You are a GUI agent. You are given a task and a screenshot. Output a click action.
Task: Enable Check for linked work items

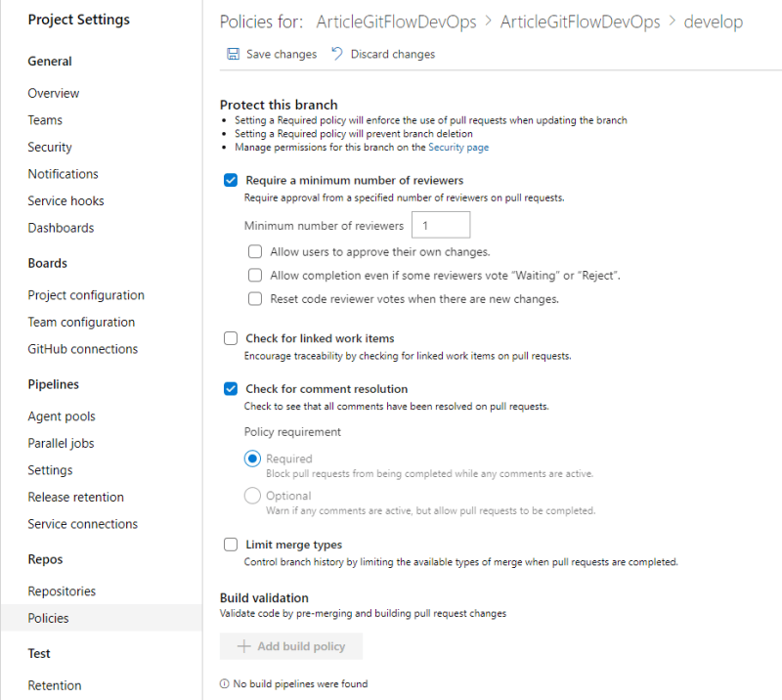point(231,338)
